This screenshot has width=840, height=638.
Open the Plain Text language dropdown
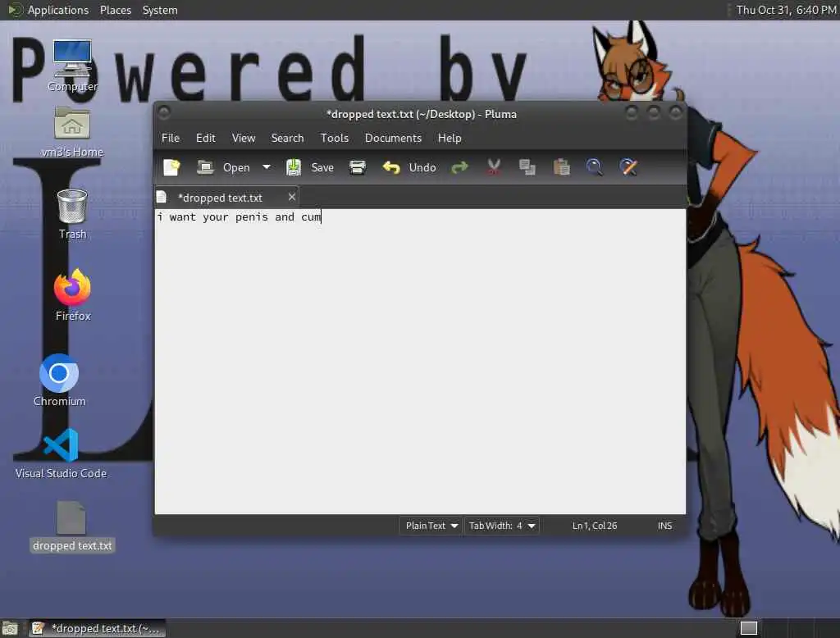pyautogui.click(x=431, y=526)
